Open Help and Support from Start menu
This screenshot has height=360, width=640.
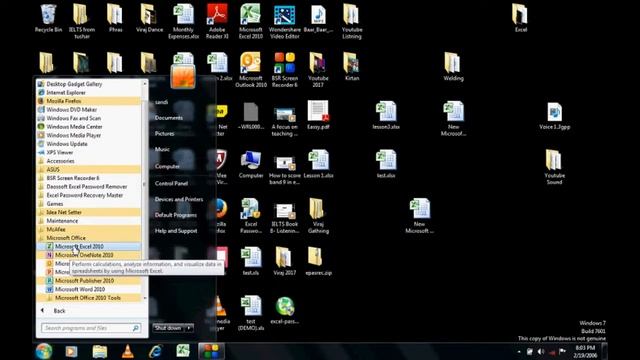point(176,231)
